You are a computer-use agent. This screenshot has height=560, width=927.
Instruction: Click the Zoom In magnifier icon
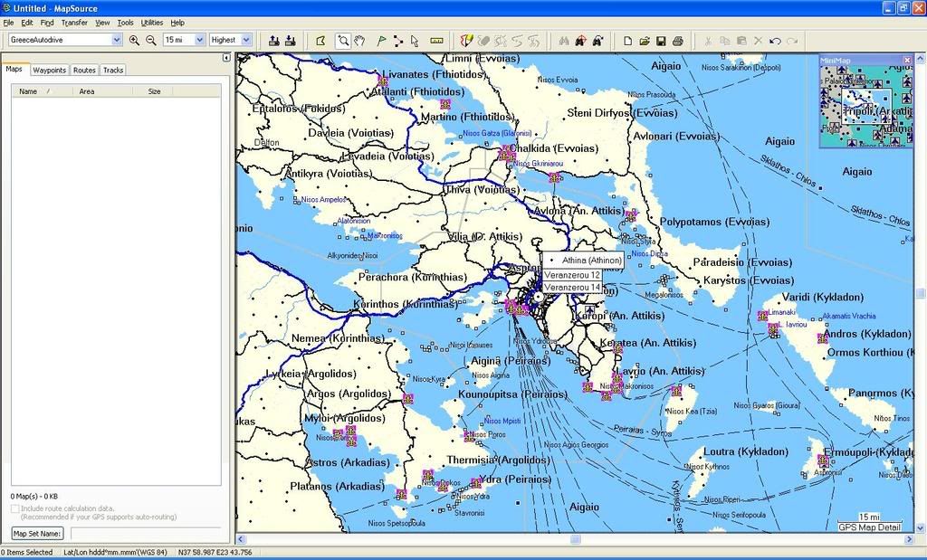coord(134,40)
